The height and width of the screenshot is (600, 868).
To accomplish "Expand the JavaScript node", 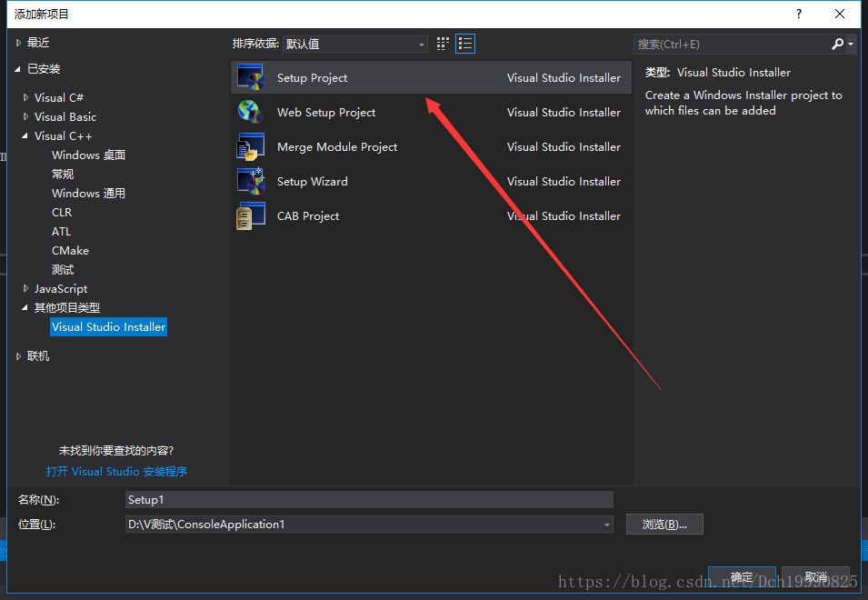I will pos(25,288).
